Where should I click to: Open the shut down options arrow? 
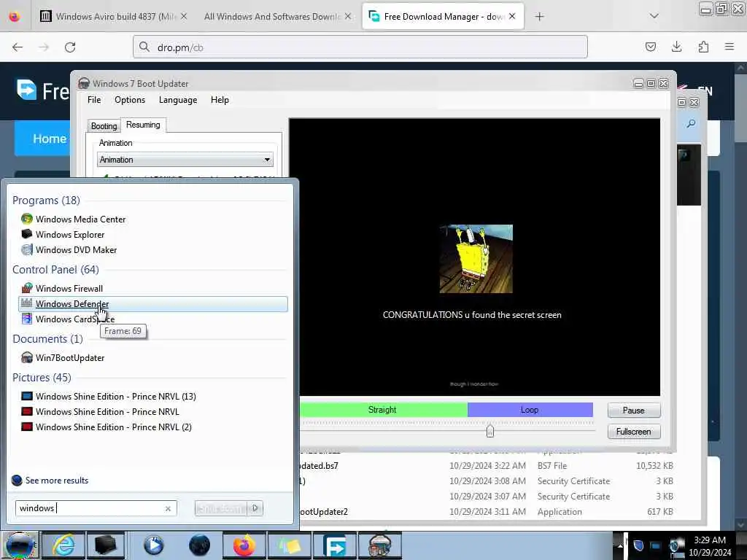(255, 508)
